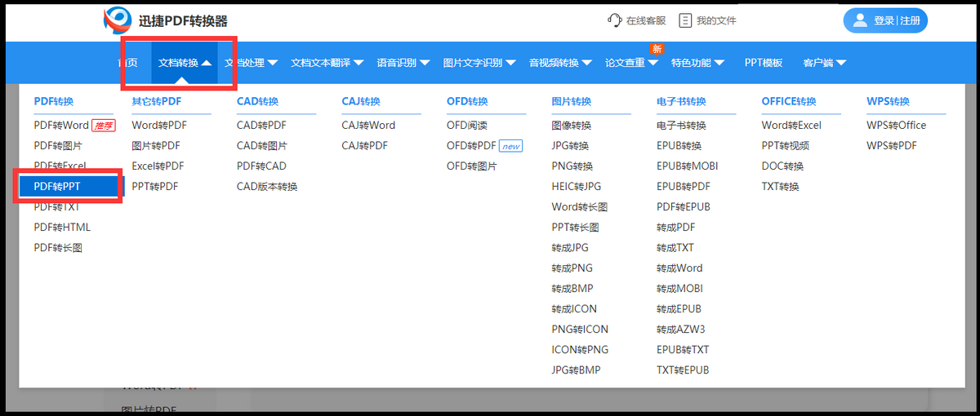Viewport: 980px width, 416px height.
Task: Choose Excel转PDF
Action: coord(158,166)
